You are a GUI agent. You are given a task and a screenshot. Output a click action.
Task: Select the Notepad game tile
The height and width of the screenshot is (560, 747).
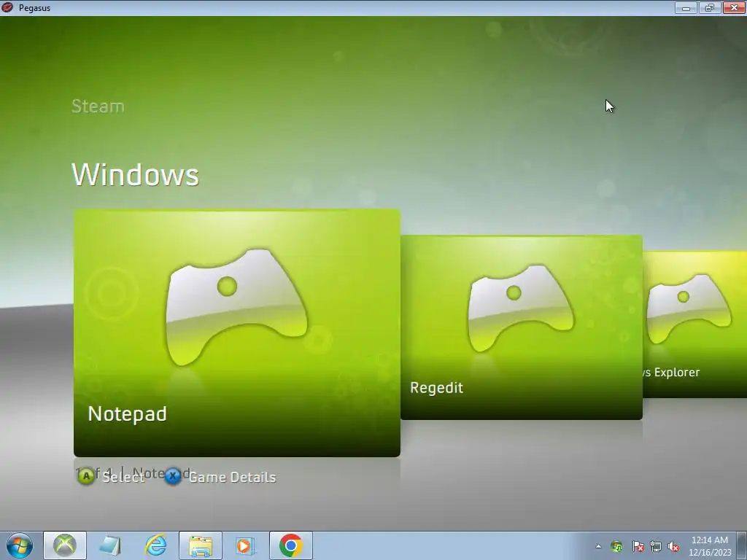(x=237, y=332)
